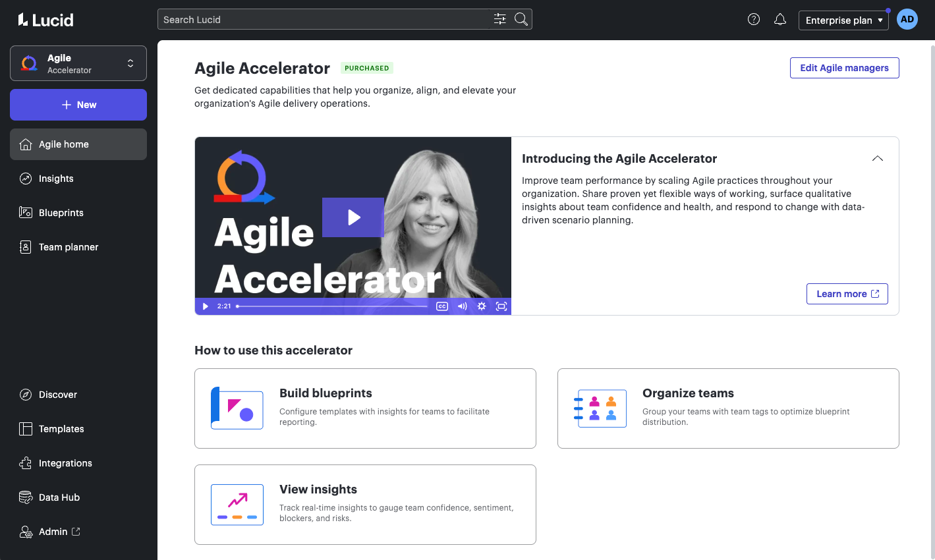
Task: Create a new document with New button
Action: click(x=78, y=105)
